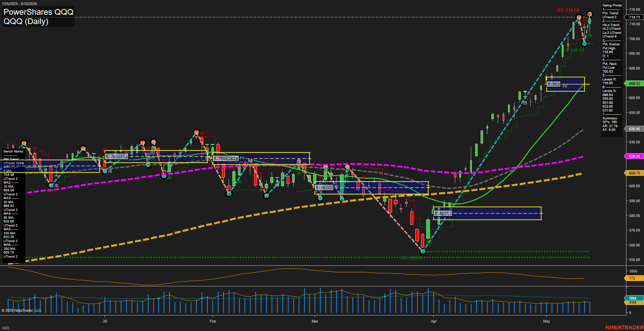The height and width of the screenshot is (331, 644).
Task: Click the swing low pivot circle at April bottom
Action: tap(422, 252)
